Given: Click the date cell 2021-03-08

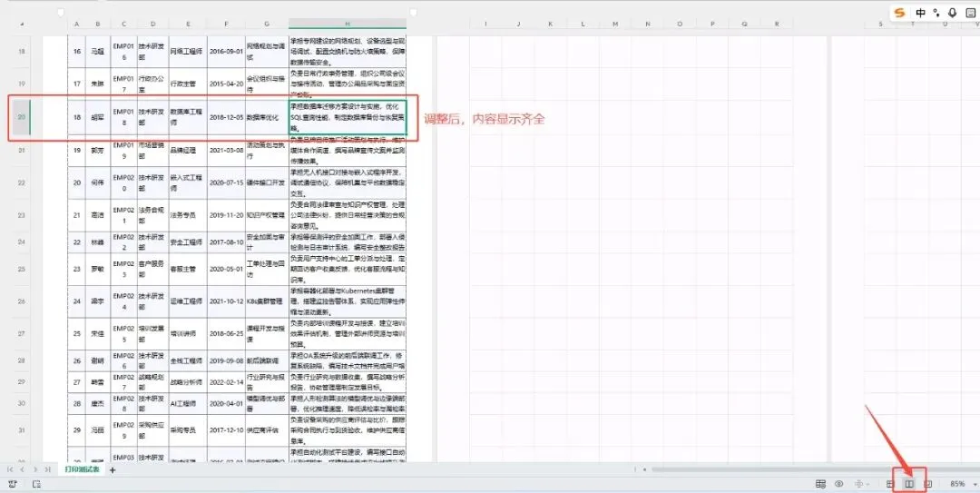Looking at the screenshot, I should [226, 150].
